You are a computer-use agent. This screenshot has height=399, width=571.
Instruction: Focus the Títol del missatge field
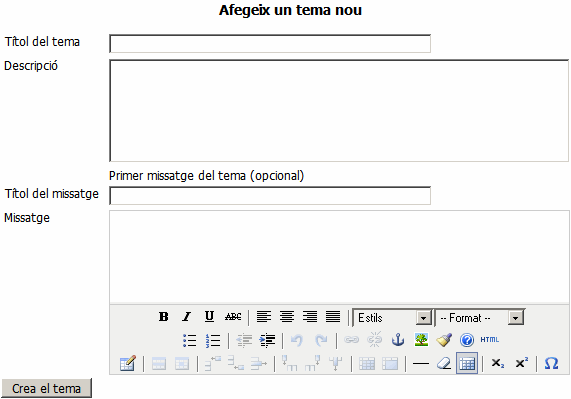pyautogui.click(x=270, y=195)
